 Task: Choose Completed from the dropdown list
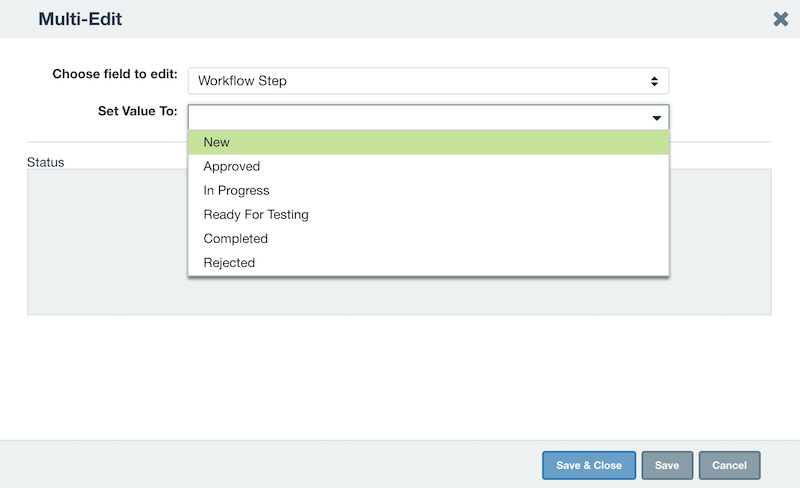[x=428, y=238]
